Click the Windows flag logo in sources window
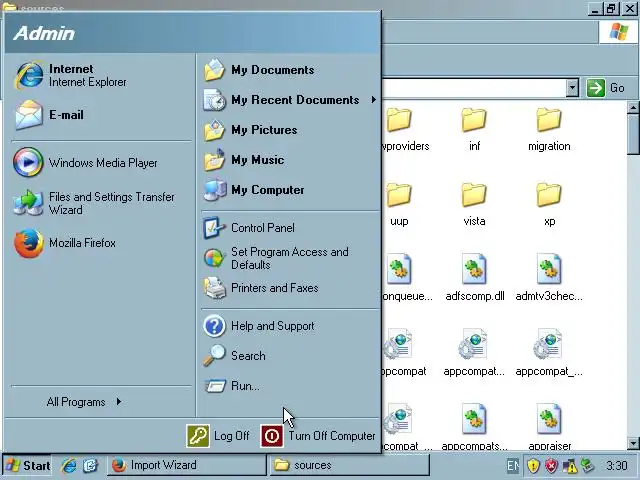The height and width of the screenshot is (480, 640). pos(618,32)
